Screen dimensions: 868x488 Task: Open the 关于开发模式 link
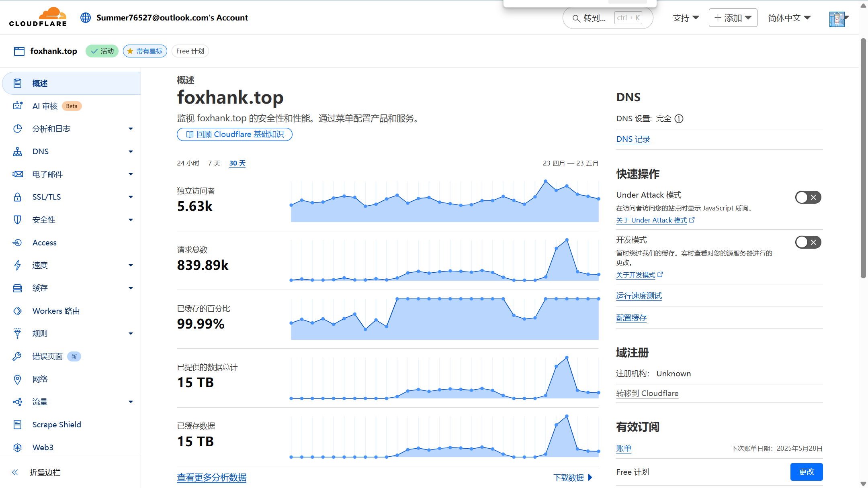639,275
